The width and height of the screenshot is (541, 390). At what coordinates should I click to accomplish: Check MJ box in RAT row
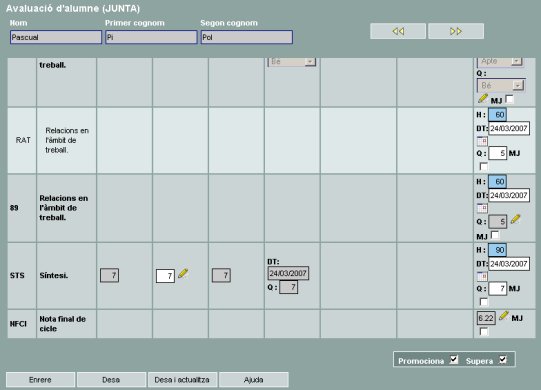point(484,166)
